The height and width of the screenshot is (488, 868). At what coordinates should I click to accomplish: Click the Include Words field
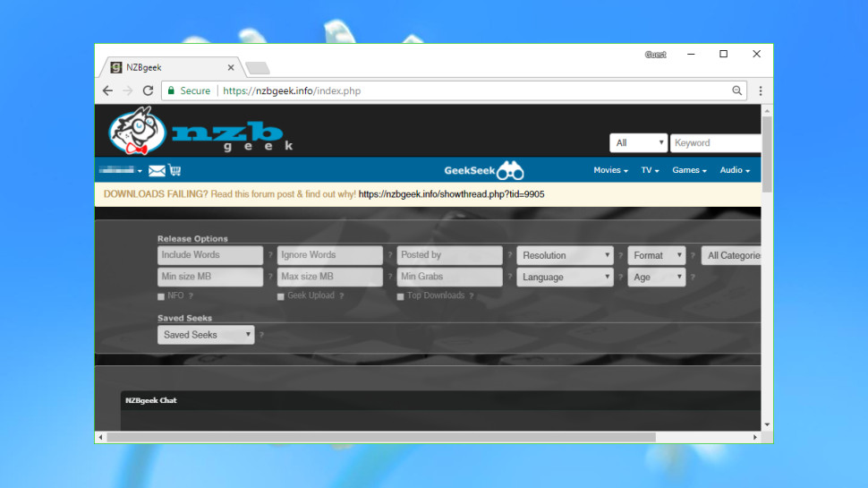tap(210, 255)
